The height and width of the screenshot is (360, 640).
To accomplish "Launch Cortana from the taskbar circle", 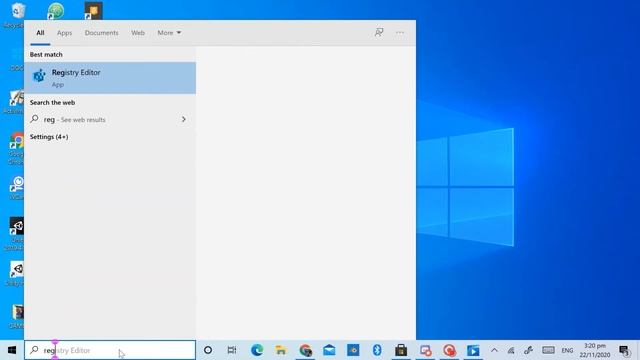I will 208,350.
